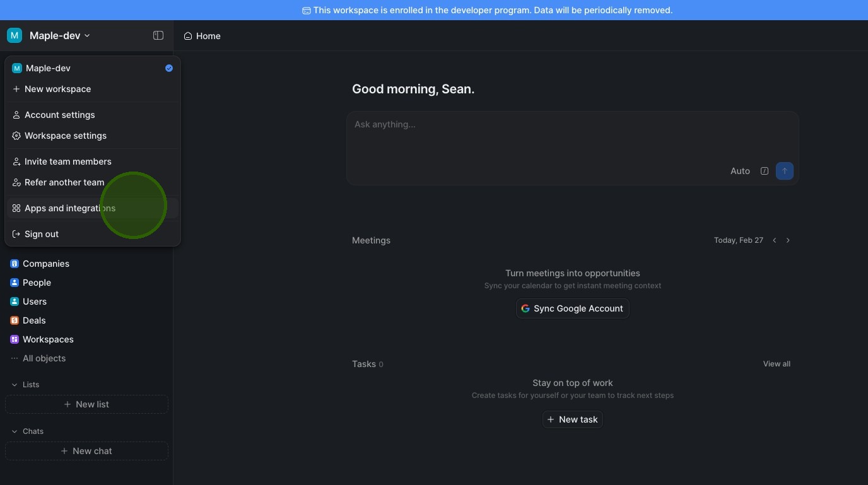Image resolution: width=868 pixels, height=485 pixels.
Task: Open Companies in the sidebar
Action: pyautogui.click(x=86, y=264)
